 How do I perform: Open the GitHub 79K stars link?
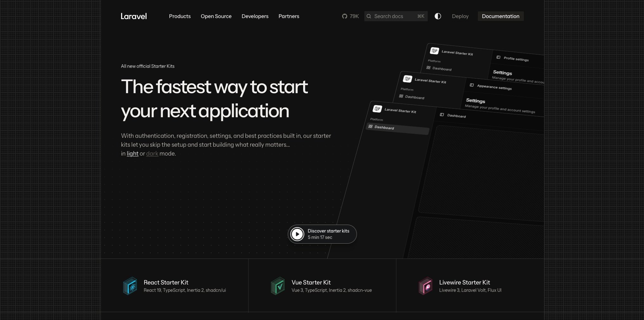(350, 16)
